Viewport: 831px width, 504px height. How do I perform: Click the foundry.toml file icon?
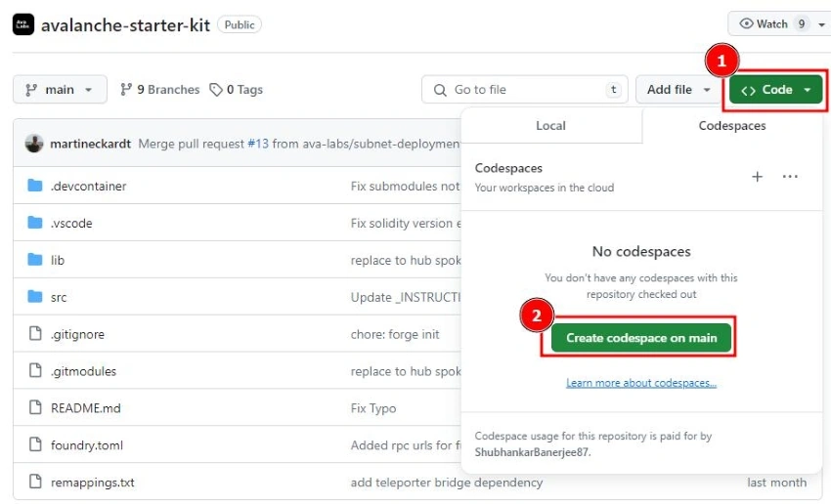35,444
